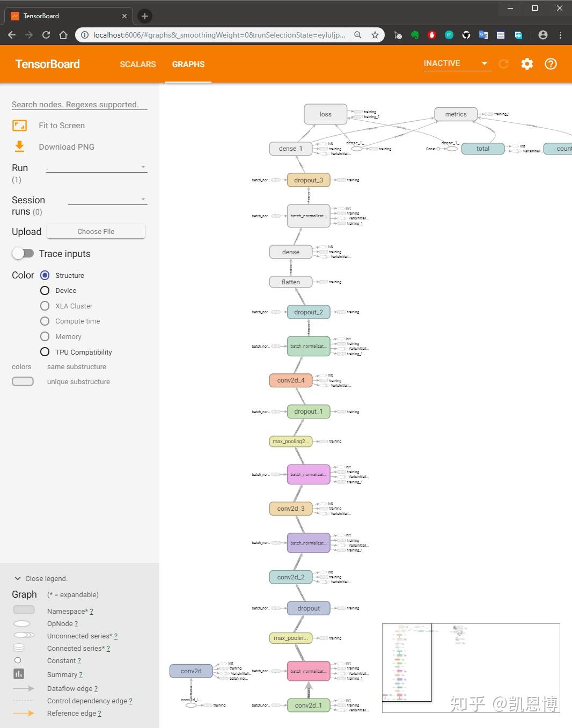Select the dropout_2 graph node
This screenshot has height=728, width=572.
coord(309,312)
